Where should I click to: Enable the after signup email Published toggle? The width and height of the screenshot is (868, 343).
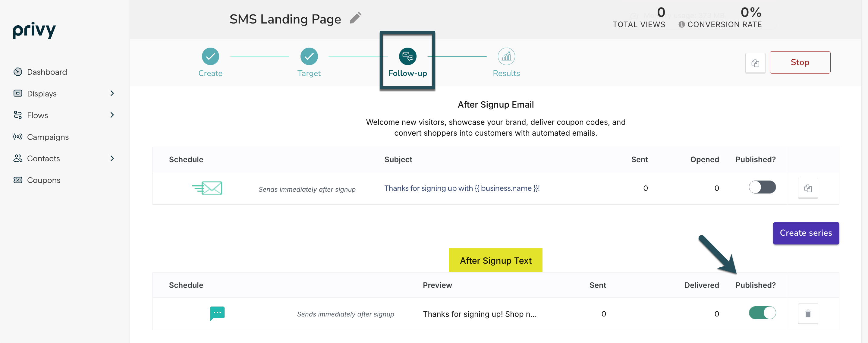762,187
